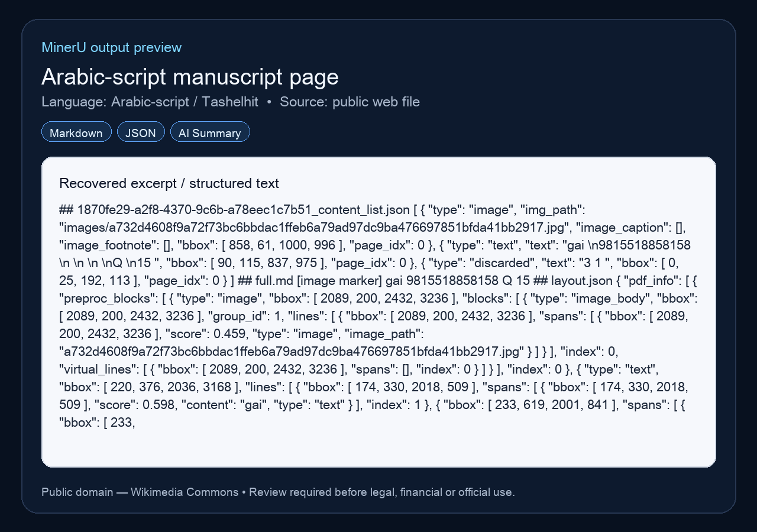The height and width of the screenshot is (532, 757).
Task: Click the line ending '"gai \n9815518858158'
Action: point(375,245)
